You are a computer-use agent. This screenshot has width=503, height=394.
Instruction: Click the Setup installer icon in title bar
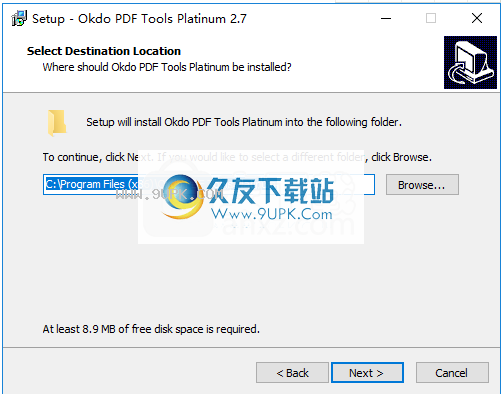coord(19,18)
